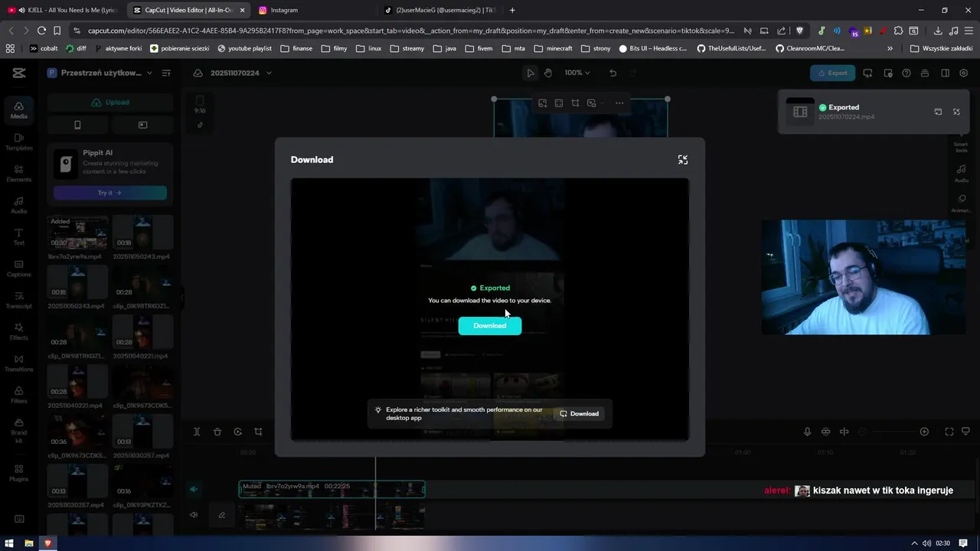980x551 pixels.
Task: Open folder icon on Exported notification
Action: (x=938, y=112)
